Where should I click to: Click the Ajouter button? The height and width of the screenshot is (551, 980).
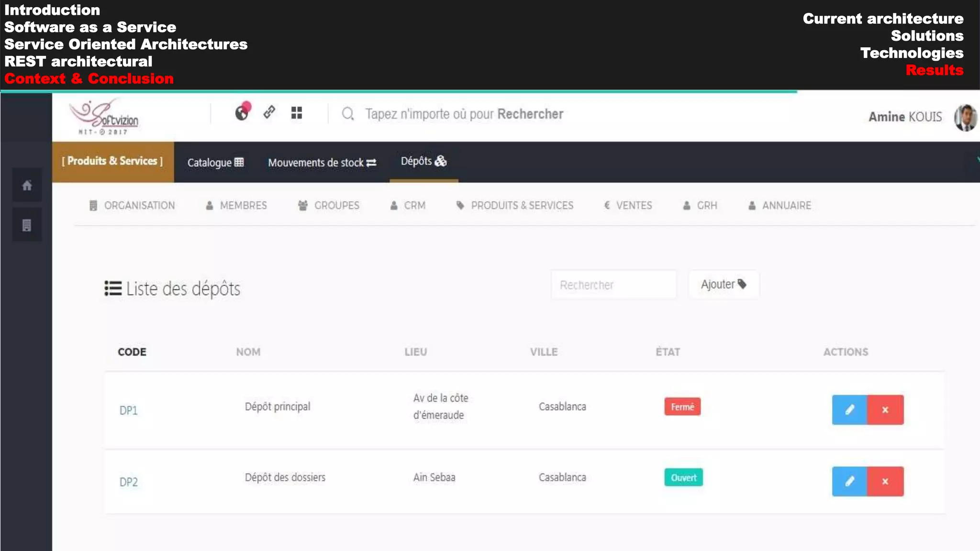[724, 285]
